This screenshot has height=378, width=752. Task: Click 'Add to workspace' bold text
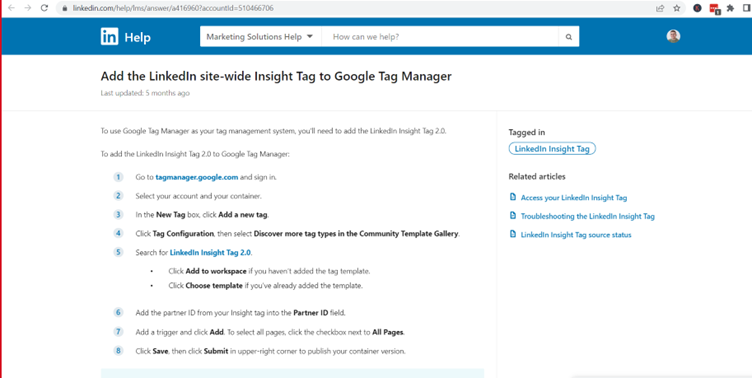point(216,271)
